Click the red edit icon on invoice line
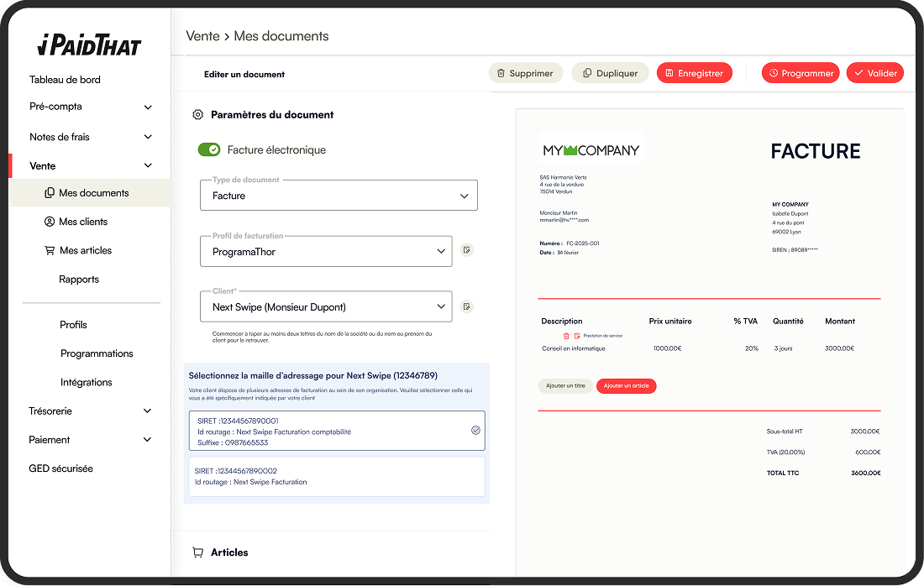The image size is (924, 586). point(577,336)
